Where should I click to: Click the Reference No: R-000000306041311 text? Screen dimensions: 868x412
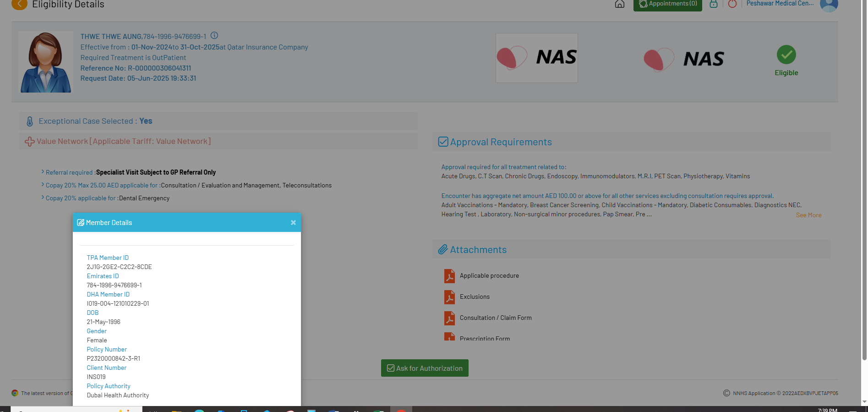coord(136,68)
